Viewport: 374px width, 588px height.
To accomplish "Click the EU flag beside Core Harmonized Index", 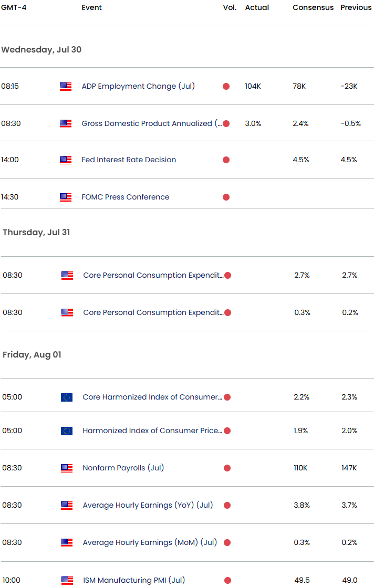I will click(x=67, y=397).
